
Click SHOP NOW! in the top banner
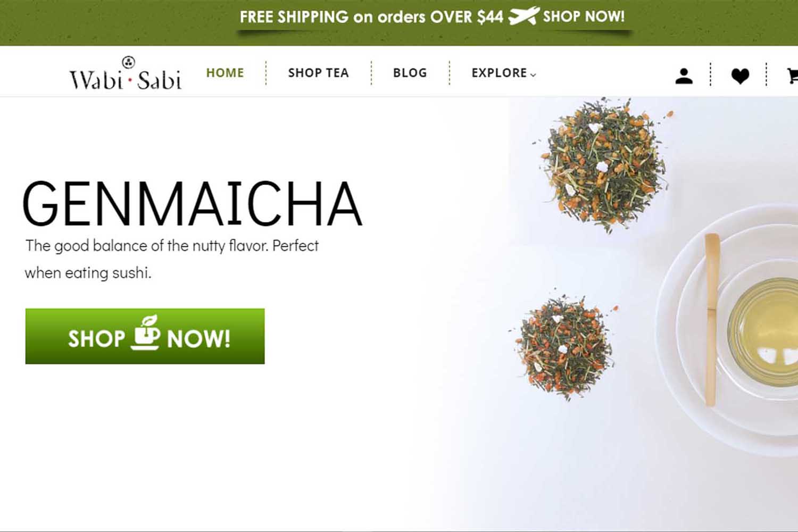tap(584, 16)
